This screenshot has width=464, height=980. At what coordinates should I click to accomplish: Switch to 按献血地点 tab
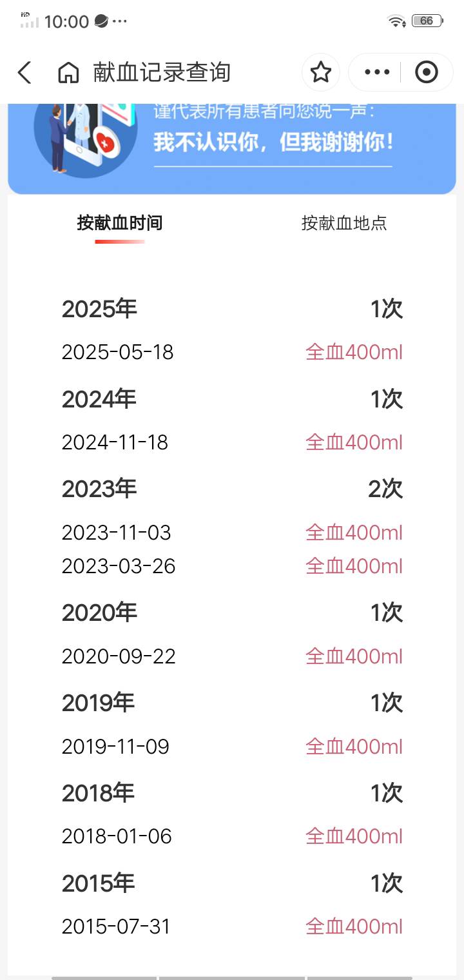point(344,223)
